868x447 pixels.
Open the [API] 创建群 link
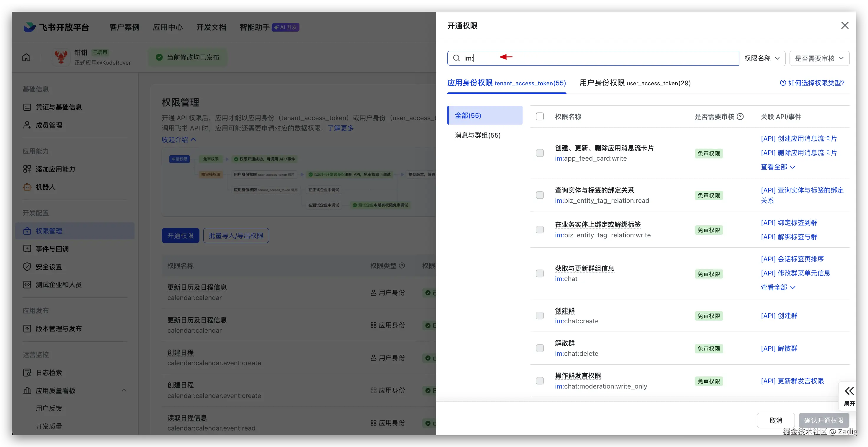[x=779, y=316]
